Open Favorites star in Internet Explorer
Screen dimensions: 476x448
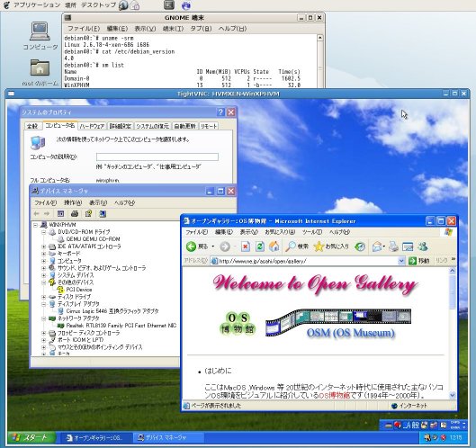[x=331, y=246]
